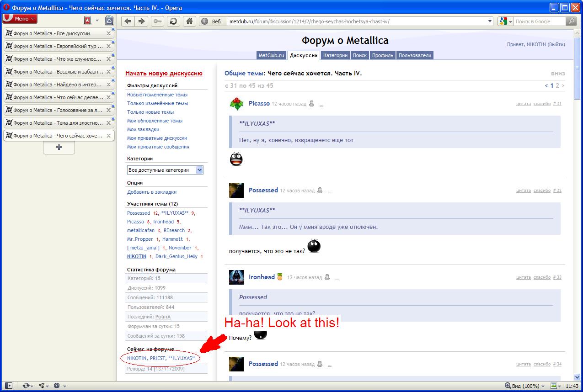Open the Opera Меню button
The image size is (583, 392).
tap(20, 19)
